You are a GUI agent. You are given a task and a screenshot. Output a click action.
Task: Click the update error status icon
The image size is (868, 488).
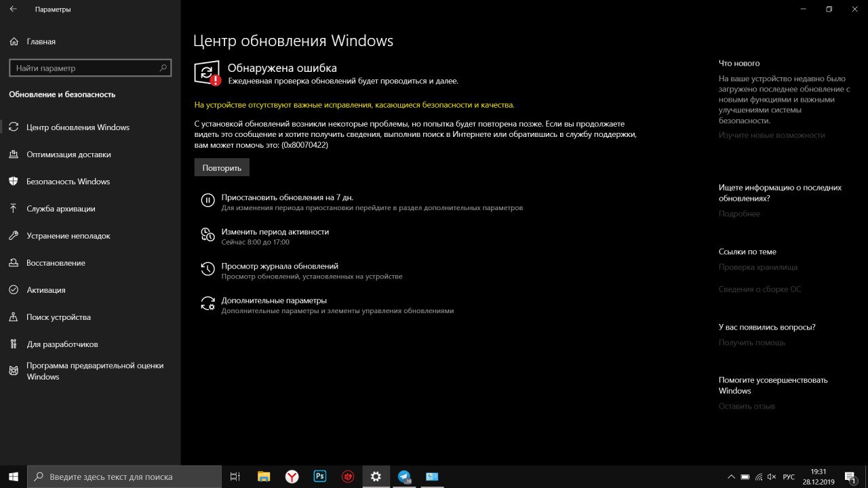pos(208,73)
